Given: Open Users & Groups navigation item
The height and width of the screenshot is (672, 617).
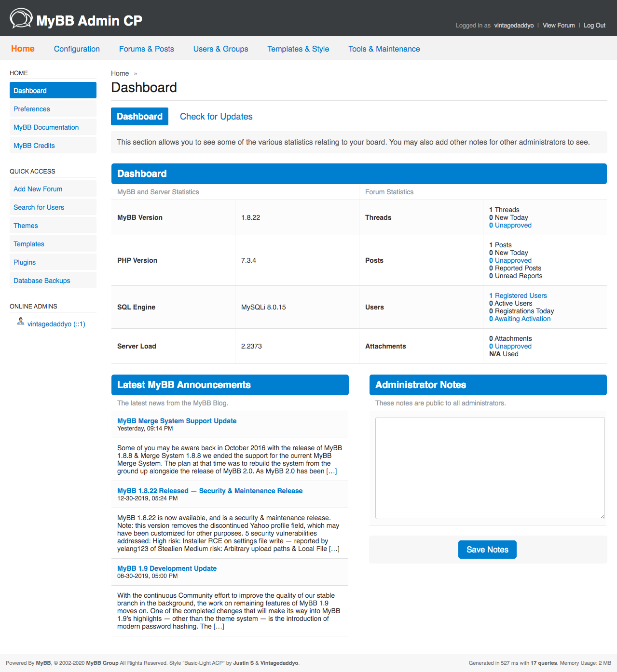Looking at the screenshot, I should 220,49.
